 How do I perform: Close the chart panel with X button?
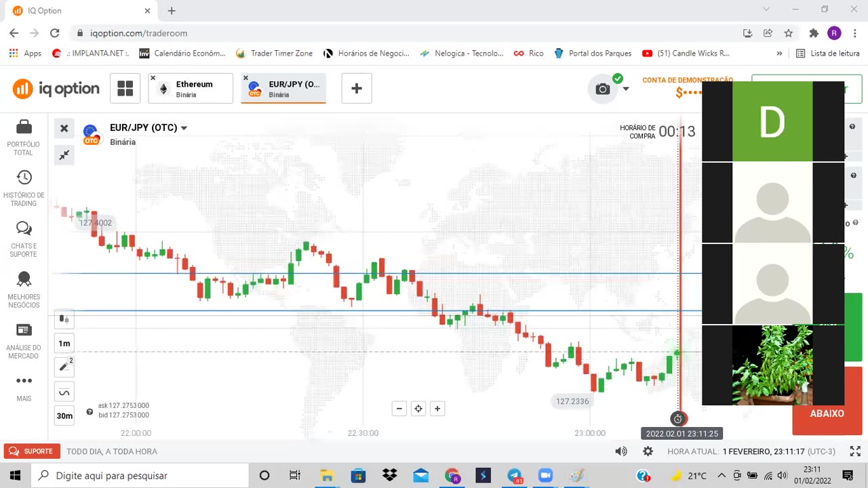tap(64, 128)
